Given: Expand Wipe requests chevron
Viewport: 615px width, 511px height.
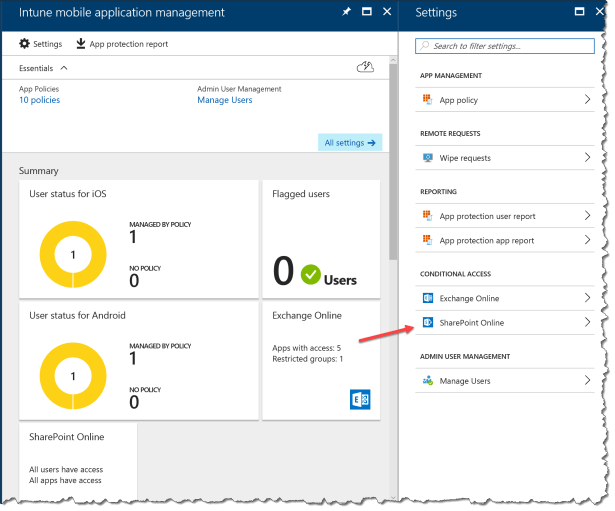Looking at the screenshot, I should point(587,157).
